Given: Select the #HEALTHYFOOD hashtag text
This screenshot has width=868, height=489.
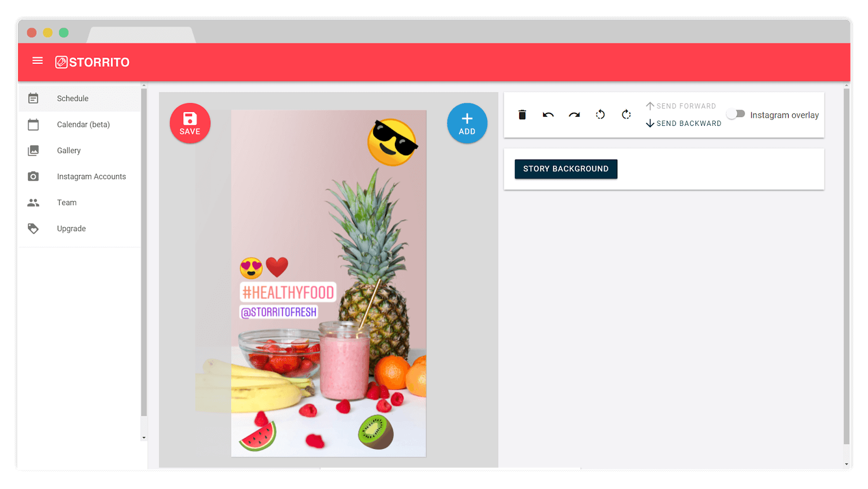Looking at the screenshot, I should 288,292.
